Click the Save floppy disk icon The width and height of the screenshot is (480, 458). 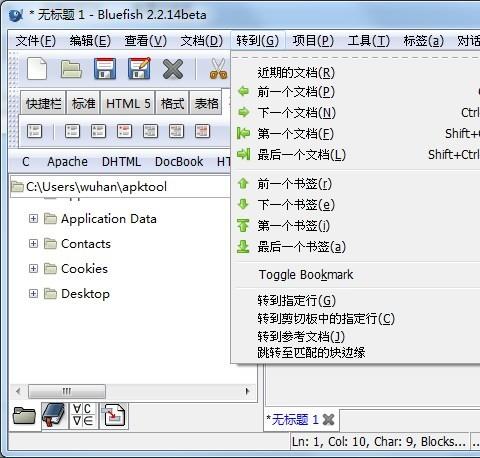click(x=105, y=69)
